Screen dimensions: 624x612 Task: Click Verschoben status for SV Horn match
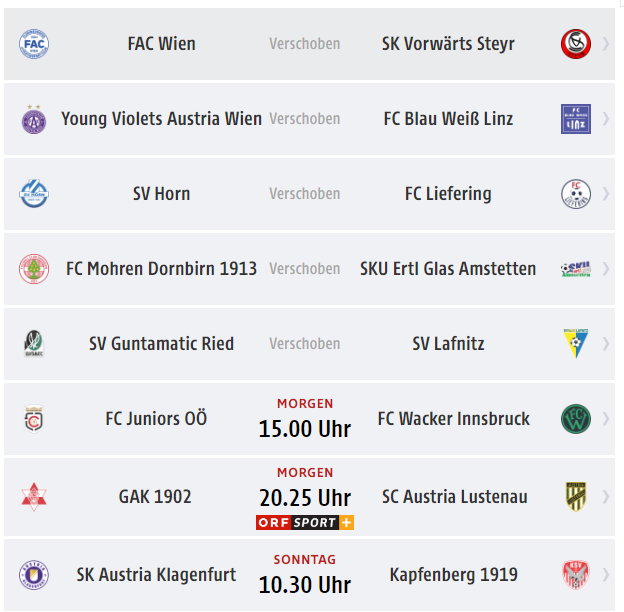[305, 194]
